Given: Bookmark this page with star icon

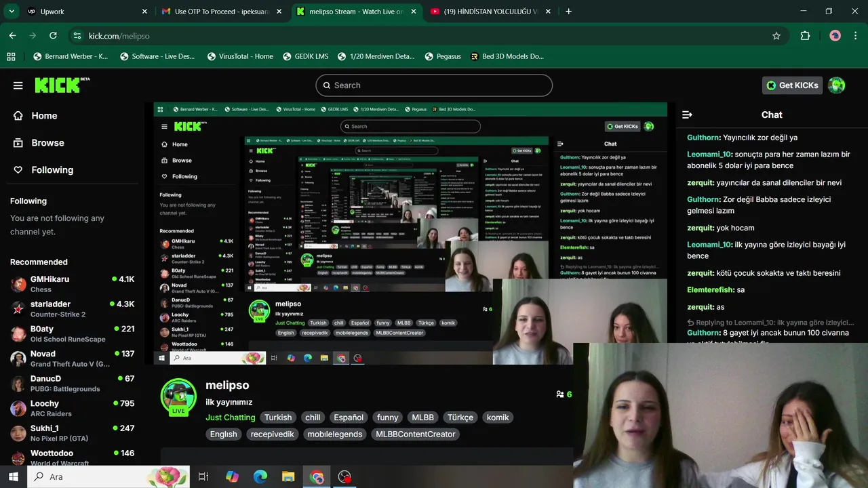Looking at the screenshot, I should [x=776, y=36].
